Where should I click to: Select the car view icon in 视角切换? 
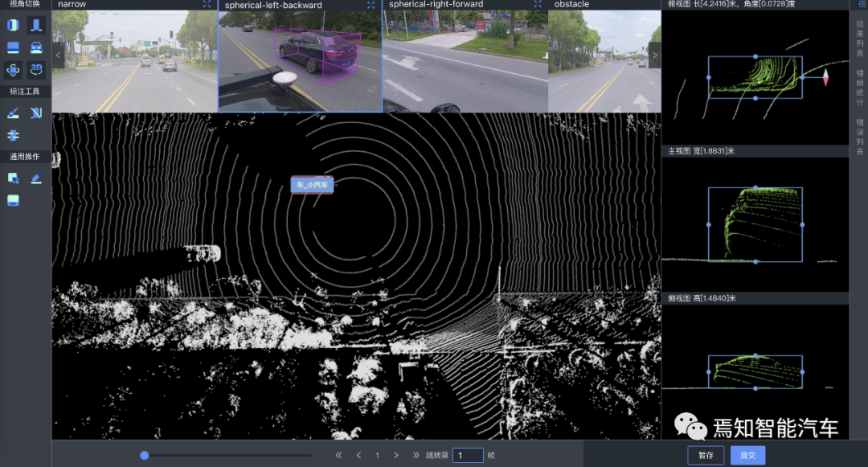pyautogui.click(x=36, y=47)
